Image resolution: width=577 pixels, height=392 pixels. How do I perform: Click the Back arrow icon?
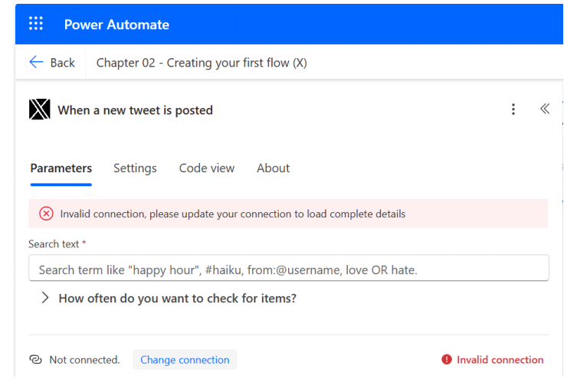tap(36, 62)
